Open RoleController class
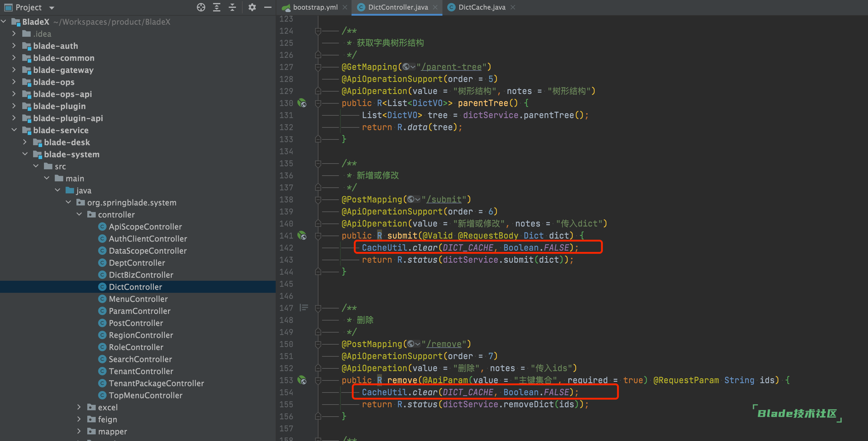This screenshot has width=868, height=441. coord(136,347)
